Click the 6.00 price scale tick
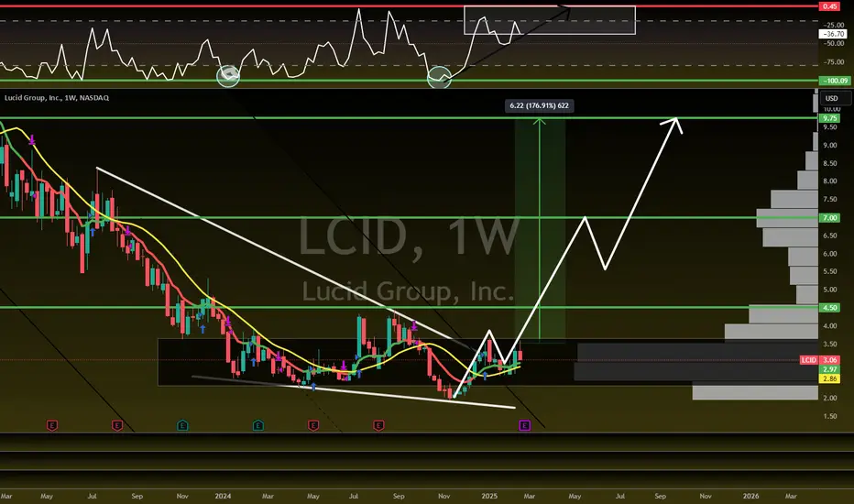The width and height of the screenshot is (854, 504). pos(830,254)
